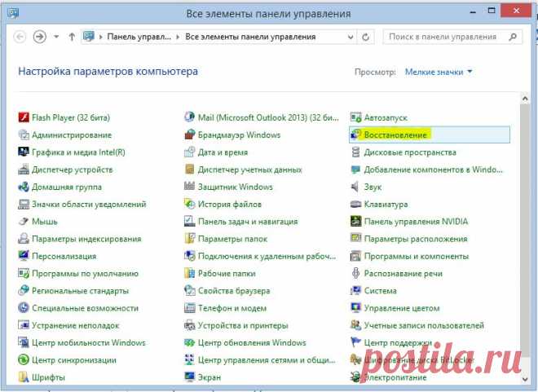Click the Поиск в панели управления field
This screenshot has width=538, height=392.
pos(452,37)
